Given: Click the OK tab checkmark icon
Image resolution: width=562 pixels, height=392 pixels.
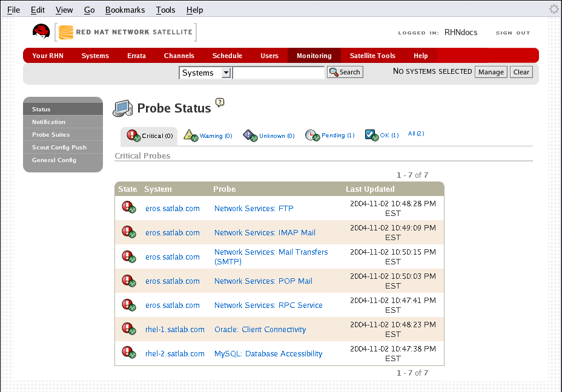Looking at the screenshot, I should click(372, 136).
